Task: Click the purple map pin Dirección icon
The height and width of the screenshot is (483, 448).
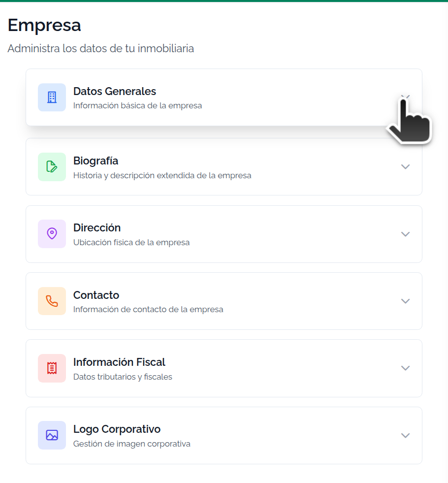Action: click(x=52, y=234)
